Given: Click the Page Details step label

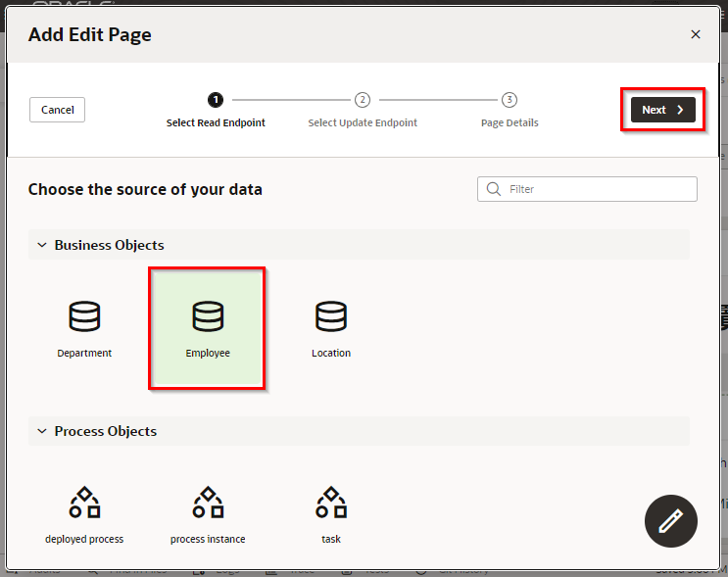Looking at the screenshot, I should point(510,123).
